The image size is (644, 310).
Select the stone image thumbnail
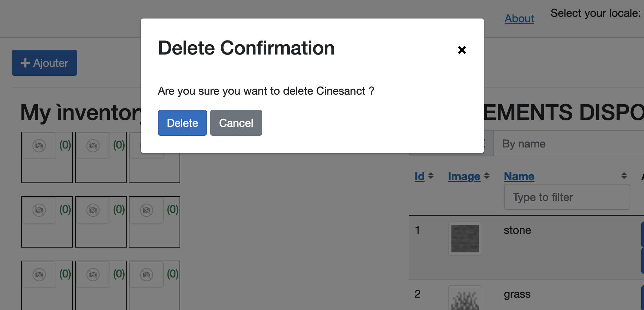click(x=465, y=239)
